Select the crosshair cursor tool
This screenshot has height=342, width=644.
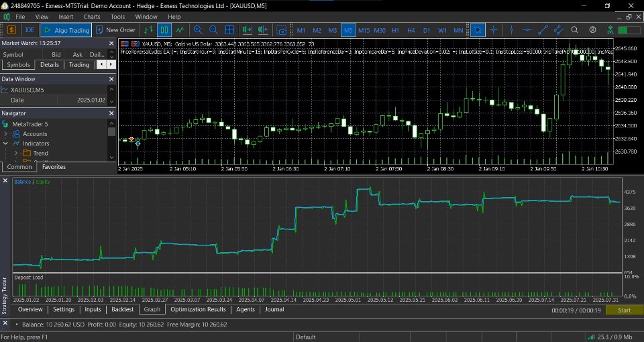pyautogui.click(x=494, y=30)
